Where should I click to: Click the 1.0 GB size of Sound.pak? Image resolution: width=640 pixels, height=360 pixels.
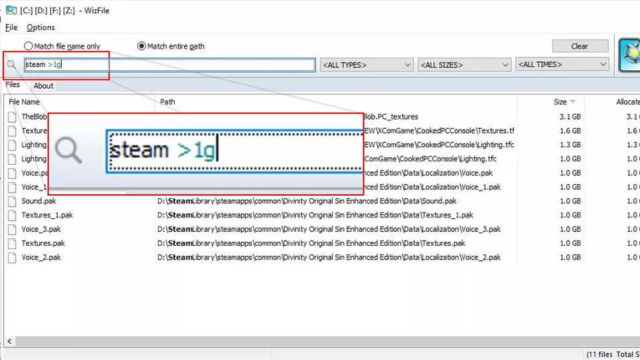point(570,201)
